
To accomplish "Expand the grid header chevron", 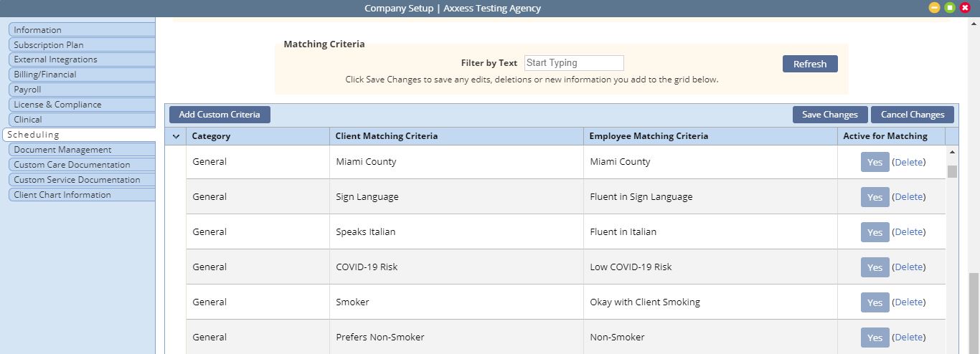I will click(176, 136).
